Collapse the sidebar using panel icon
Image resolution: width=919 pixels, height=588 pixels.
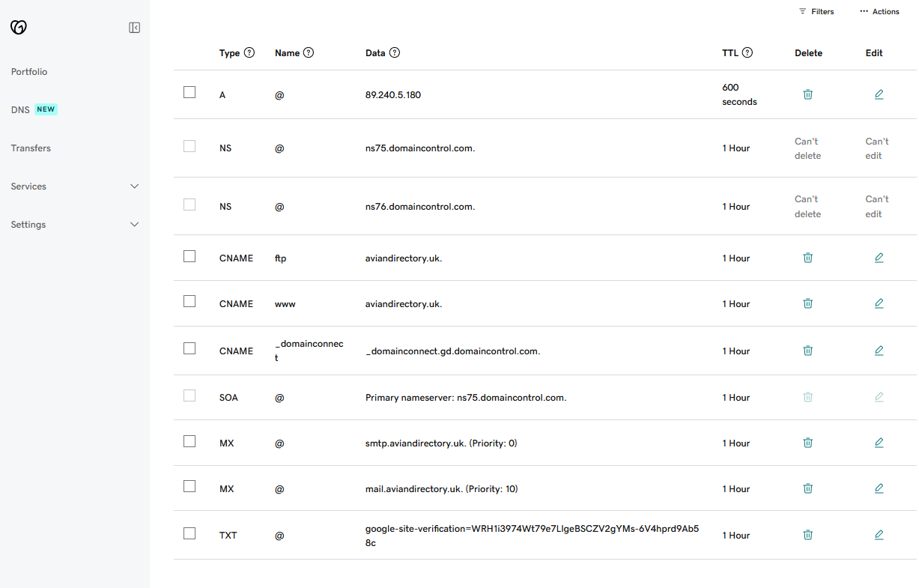pos(135,28)
